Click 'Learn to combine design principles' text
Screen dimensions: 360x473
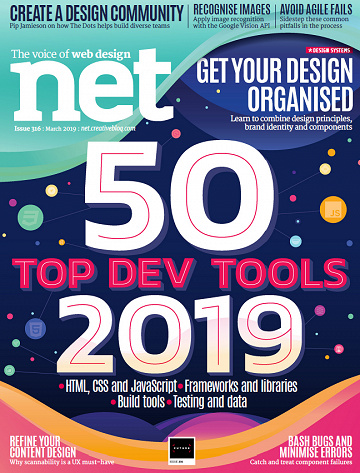tap(291, 123)
